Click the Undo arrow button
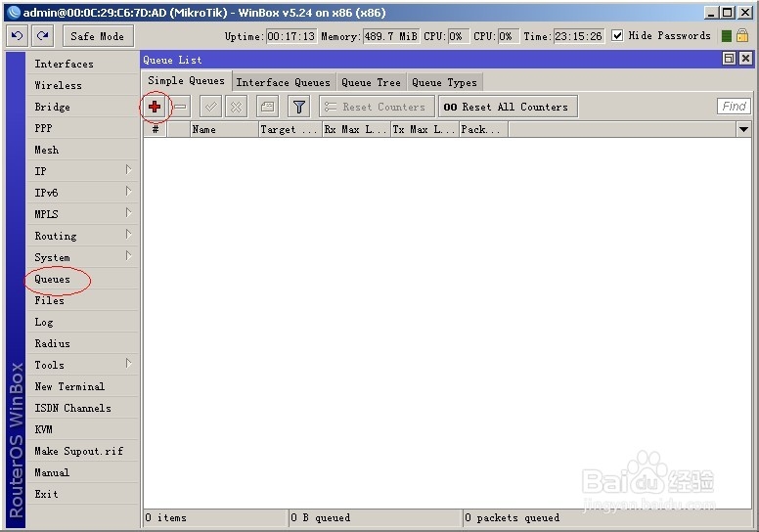 click(x=17, y=36)
